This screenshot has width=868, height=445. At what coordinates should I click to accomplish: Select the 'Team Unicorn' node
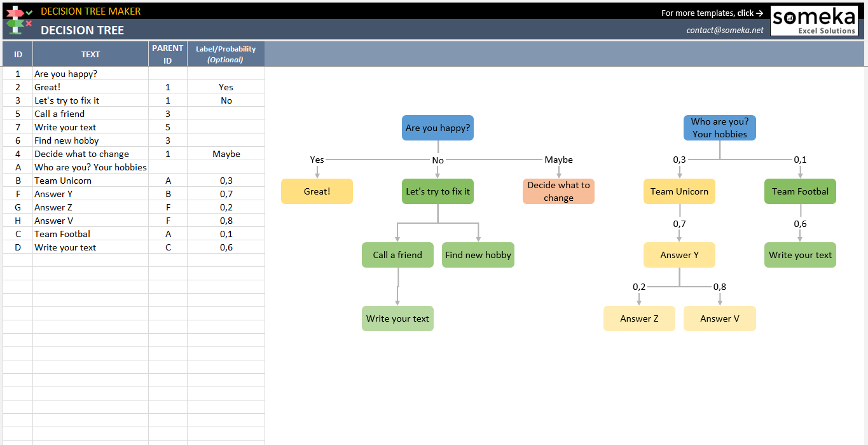point(679,191)
